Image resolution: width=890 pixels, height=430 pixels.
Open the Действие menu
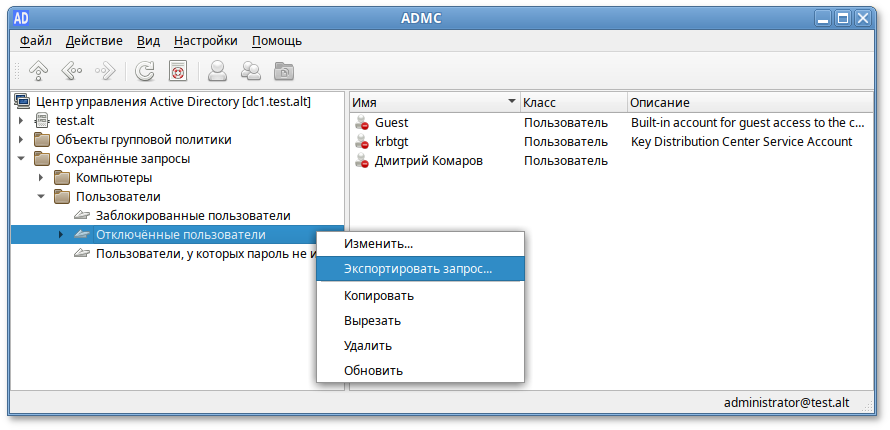pyautogui.click(x=94, y=41)
